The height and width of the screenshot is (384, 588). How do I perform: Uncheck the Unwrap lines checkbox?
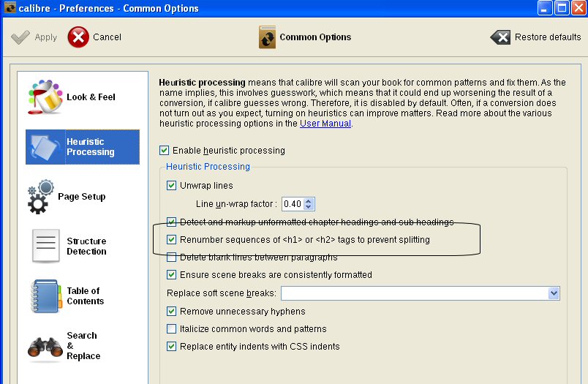point(172,186)
